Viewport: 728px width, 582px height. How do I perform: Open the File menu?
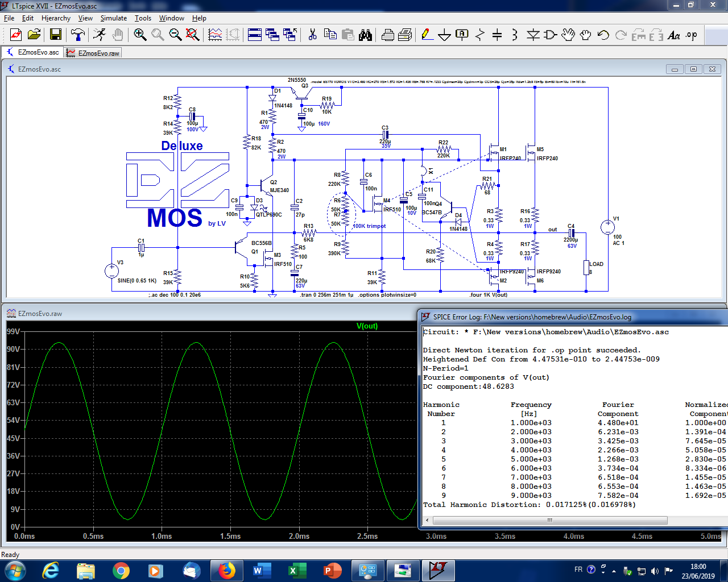tap(9, 18)
